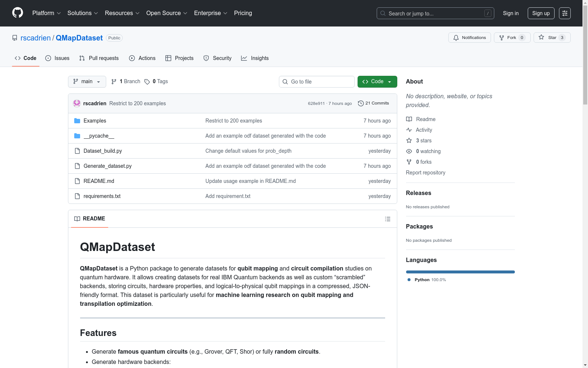Screen dimensions: 588x368
Task: Click the Readme book icon in About
Action: 409,119
